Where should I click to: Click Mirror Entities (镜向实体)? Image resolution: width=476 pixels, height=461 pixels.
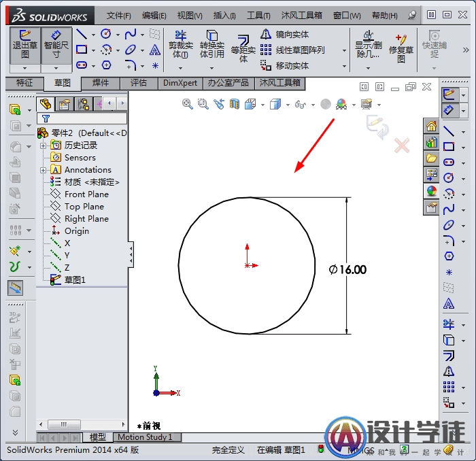[x=284, y=34]
